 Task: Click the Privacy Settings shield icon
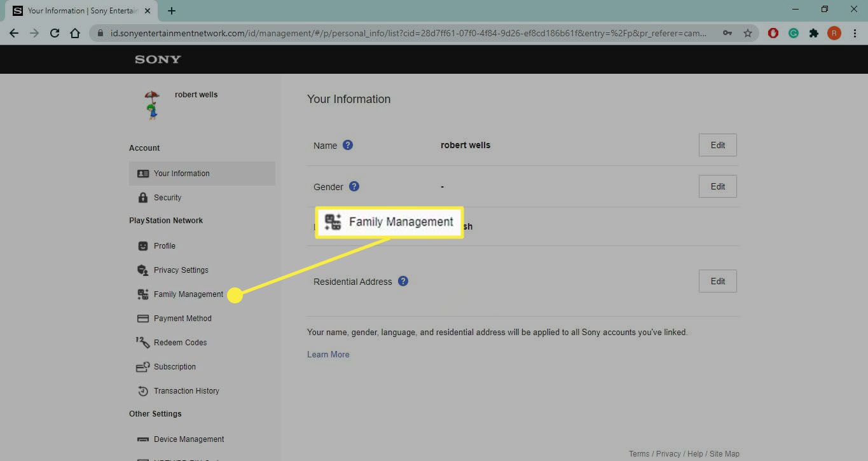pyautogui.click(x=142, y=270)
